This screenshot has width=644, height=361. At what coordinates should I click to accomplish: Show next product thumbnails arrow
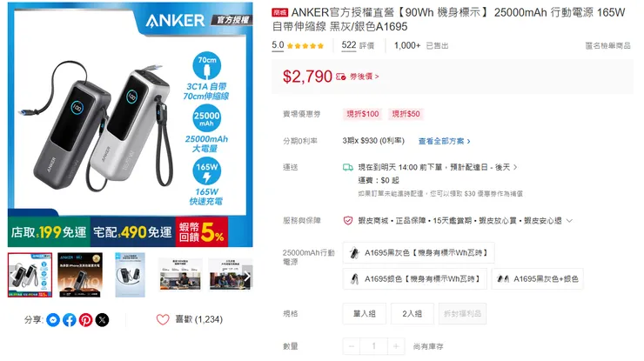pyautogui.click(x=247, y=276)
